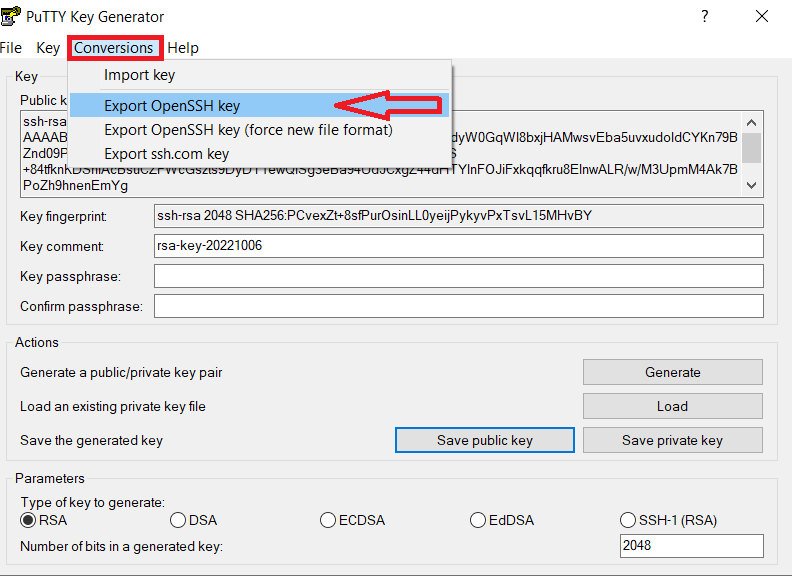Click the Key fingerprint field

(x=459, y=216)
